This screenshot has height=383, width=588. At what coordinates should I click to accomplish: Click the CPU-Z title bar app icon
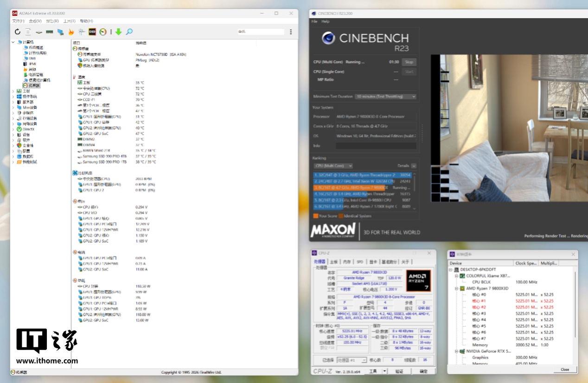(x=315, y=253)
